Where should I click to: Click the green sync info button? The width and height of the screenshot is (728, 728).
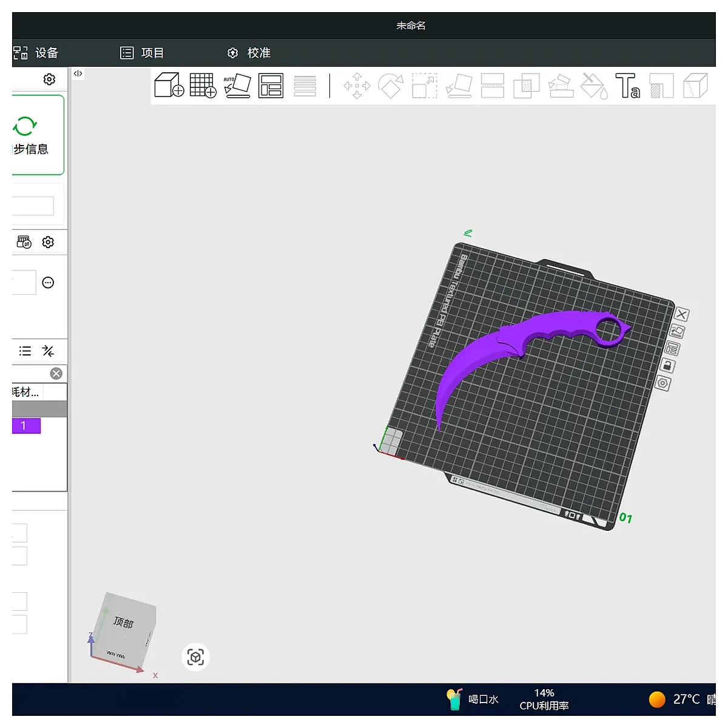38,135
